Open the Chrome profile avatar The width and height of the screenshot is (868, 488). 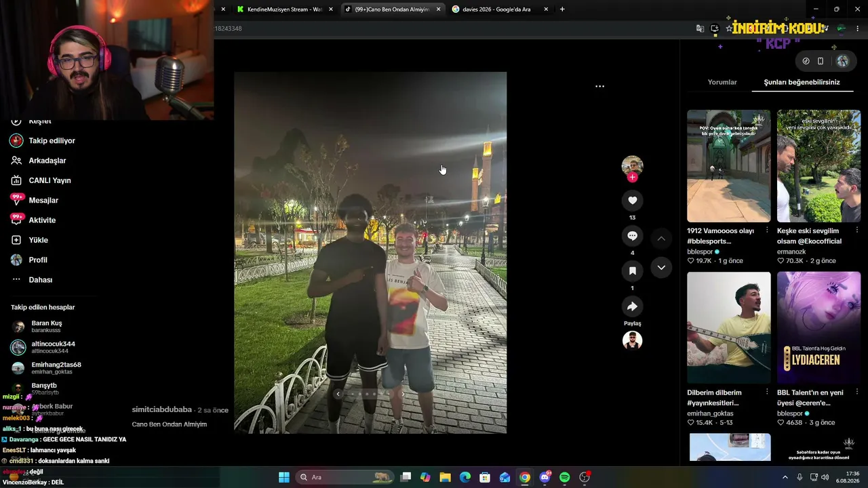pos(842,28)
